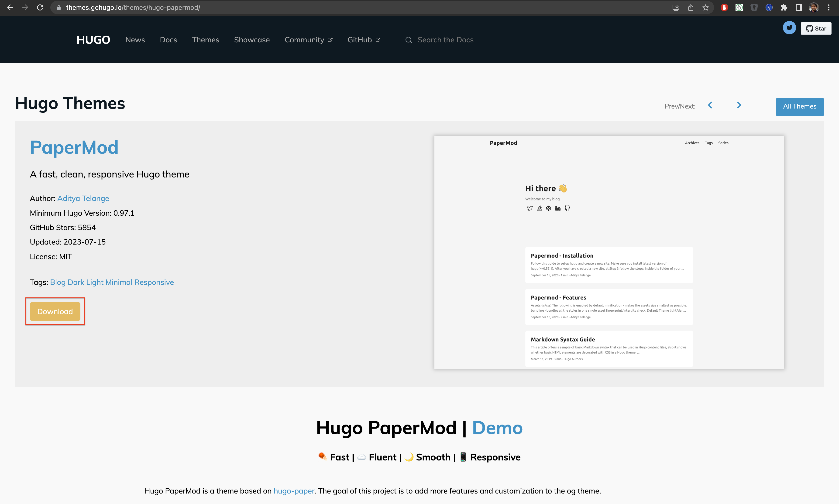Click the LinkedIn icon in the theme preview
This screenshot has height=504, width=839.
pyautogui.click(x=558, y=208)
